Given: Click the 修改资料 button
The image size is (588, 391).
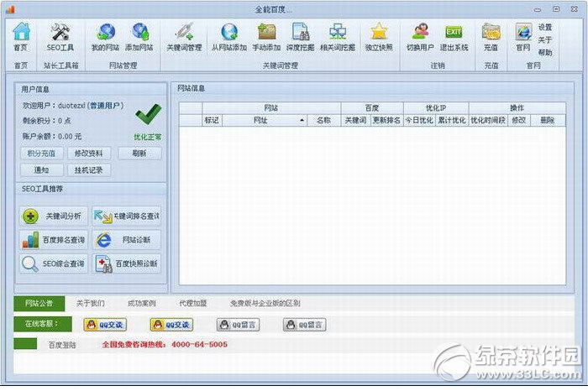Looking at the screenshot, I should (88, 154).
